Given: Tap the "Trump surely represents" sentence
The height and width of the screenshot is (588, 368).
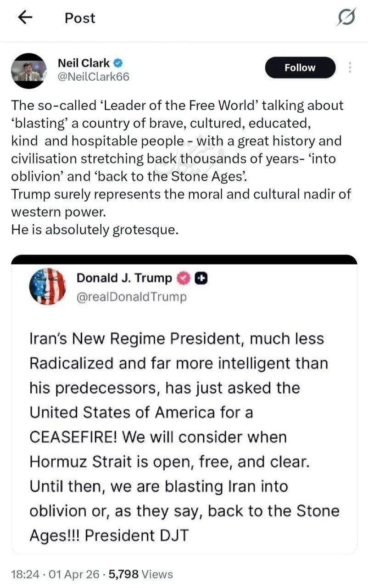Looking at the screenshot, I should click(181, 194).
